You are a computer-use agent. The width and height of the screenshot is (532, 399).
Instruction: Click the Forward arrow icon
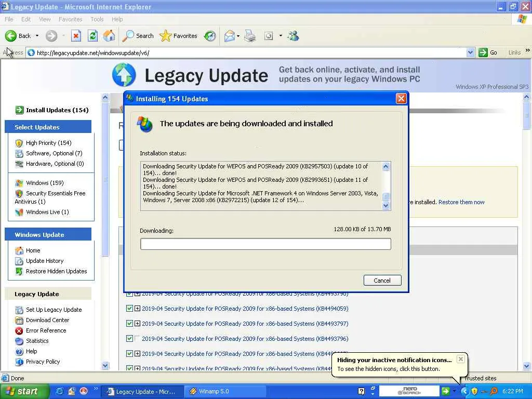pyautogui.click(x=51, y=36)
